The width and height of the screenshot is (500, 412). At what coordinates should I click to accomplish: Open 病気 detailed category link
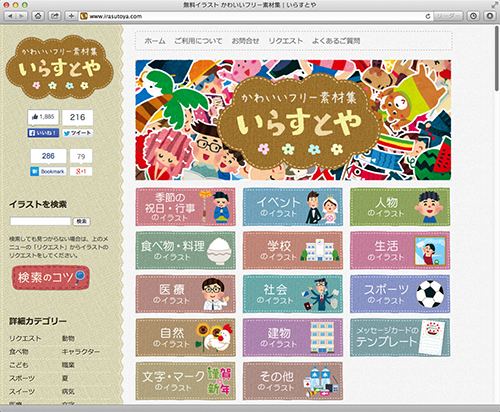(68, 392)
